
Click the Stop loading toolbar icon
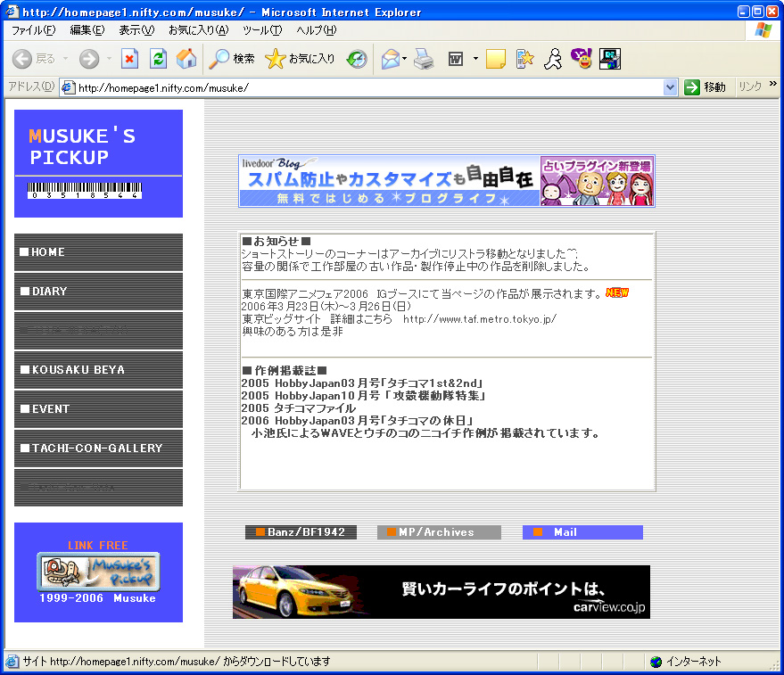130,59
